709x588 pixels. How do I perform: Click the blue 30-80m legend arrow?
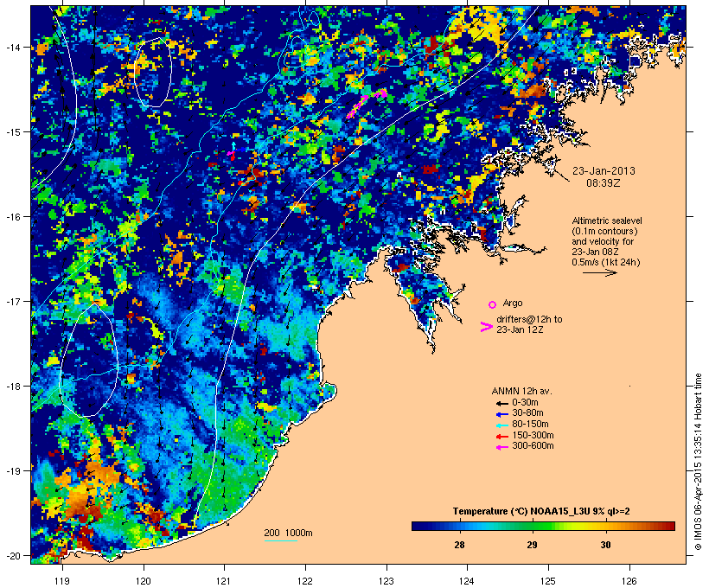coord(501,414)
